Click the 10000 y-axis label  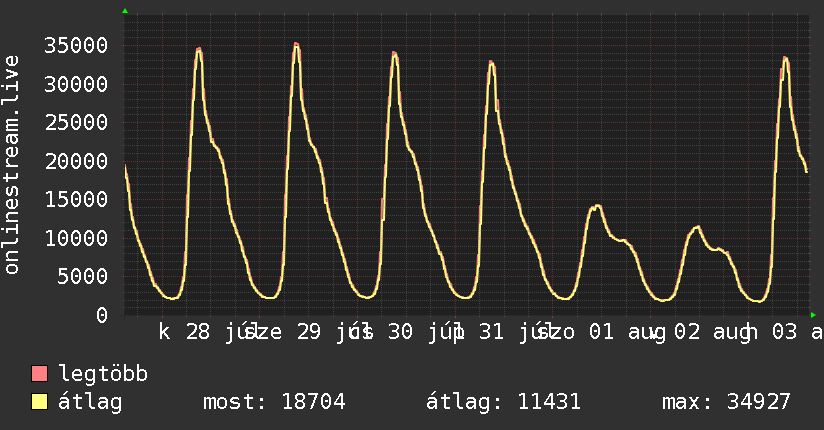click(x=76, y=238)
